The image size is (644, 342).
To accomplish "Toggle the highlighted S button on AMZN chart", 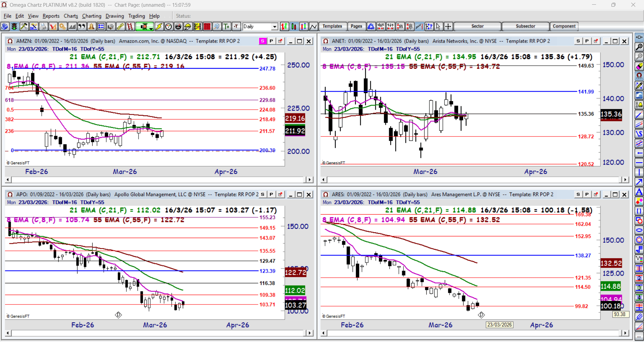I will click(263, 41).
